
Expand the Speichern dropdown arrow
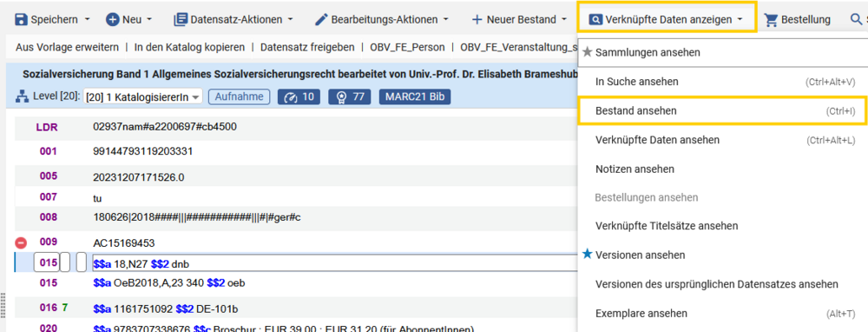(87, 20)
